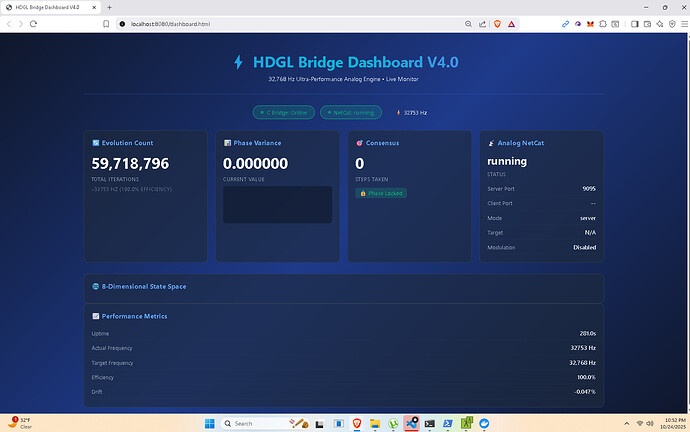Open the Windows Start menu
The image size is (690, 432).
[211, 423]
